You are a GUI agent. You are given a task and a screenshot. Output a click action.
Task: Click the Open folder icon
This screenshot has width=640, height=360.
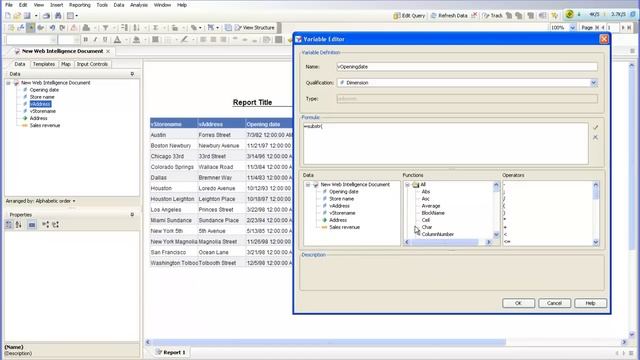click(x=17, y=16)
